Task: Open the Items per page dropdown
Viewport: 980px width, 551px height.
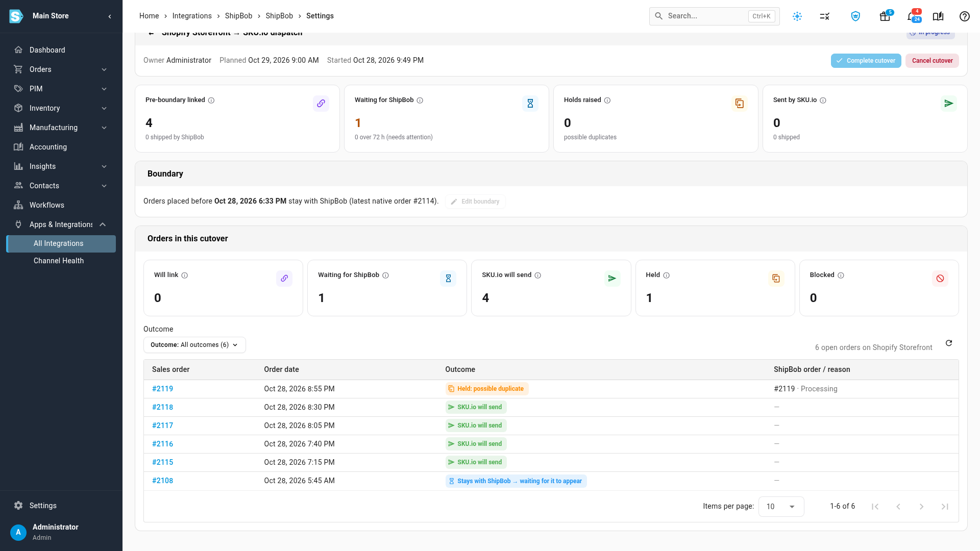Action: point(781,507)
